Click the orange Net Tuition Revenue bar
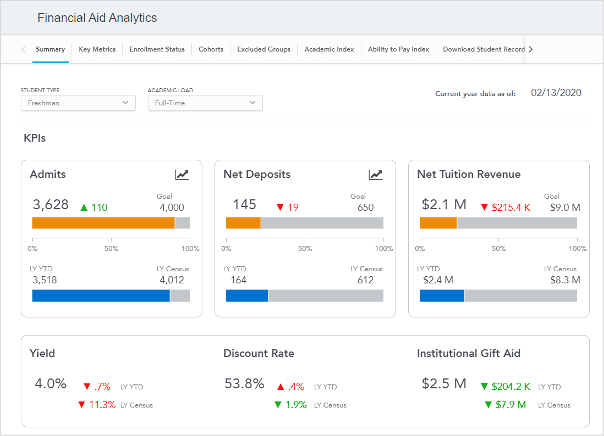This screenshot has width=604, height=436. click(438, 223)
